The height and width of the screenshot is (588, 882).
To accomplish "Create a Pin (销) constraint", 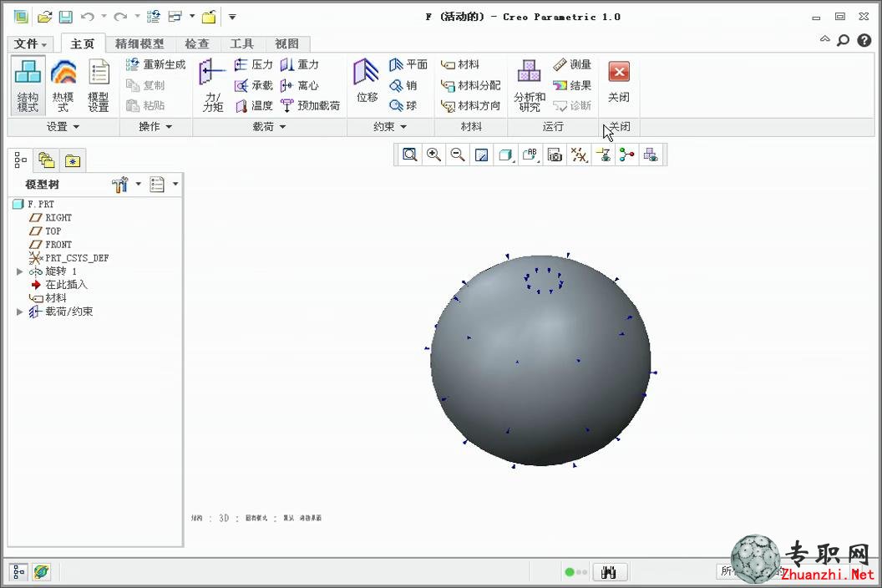I will pos(403,85).
